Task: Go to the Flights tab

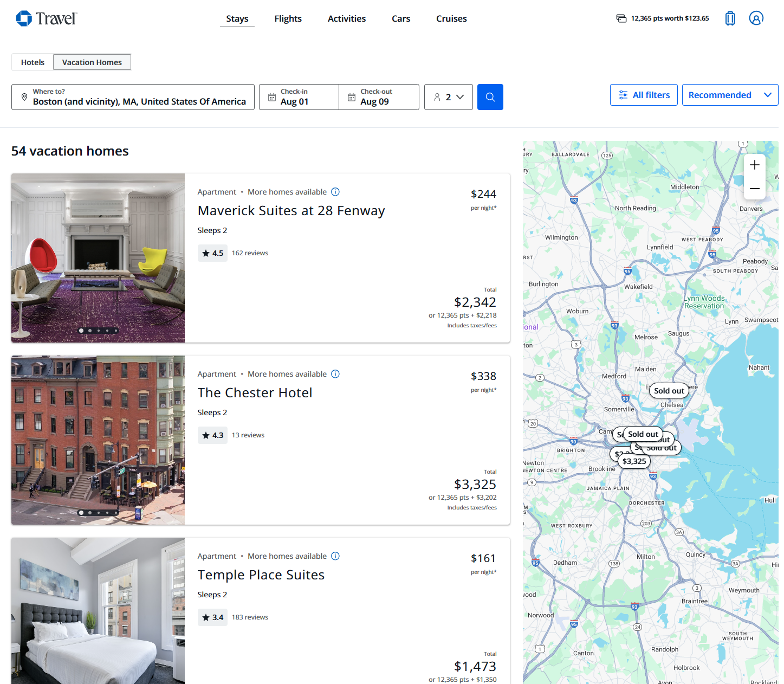Action: 288,18
